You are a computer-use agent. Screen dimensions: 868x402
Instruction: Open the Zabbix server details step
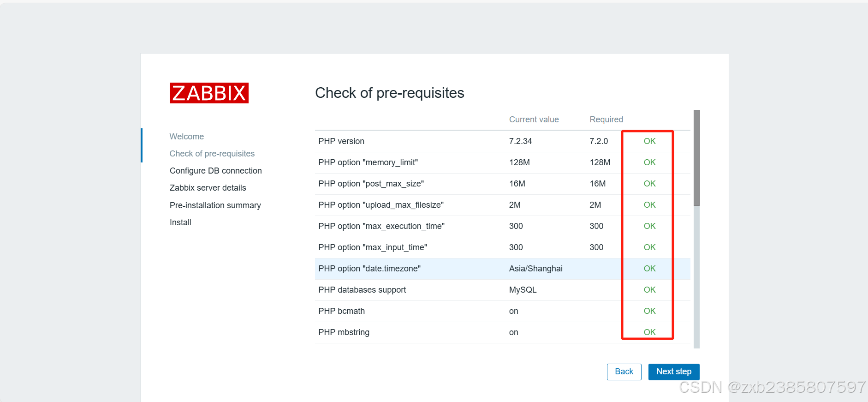[208, 187]
